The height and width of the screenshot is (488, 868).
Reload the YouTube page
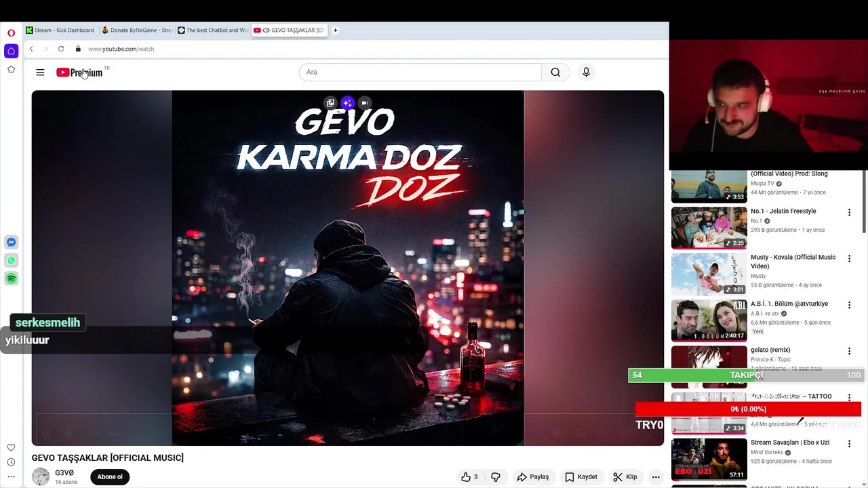click(61, 49)
